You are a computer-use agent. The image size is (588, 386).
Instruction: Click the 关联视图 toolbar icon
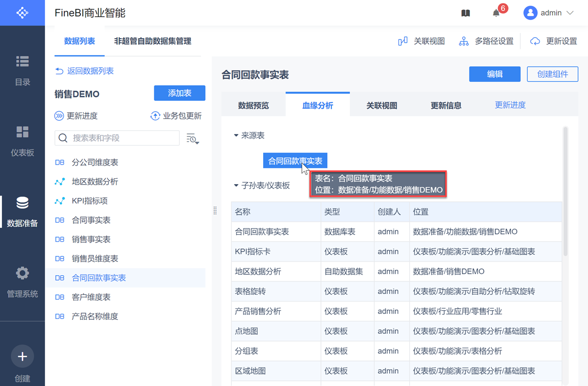[x=403, y=41]
